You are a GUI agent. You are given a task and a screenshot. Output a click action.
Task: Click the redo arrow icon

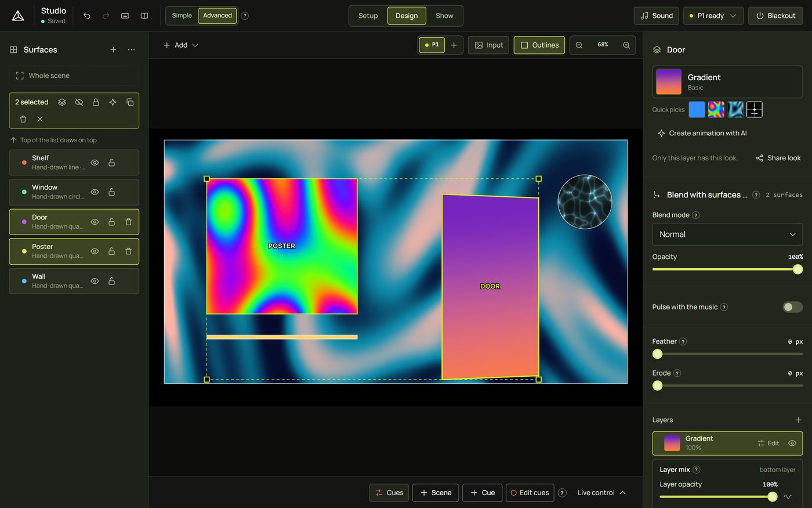coord(106,16)
